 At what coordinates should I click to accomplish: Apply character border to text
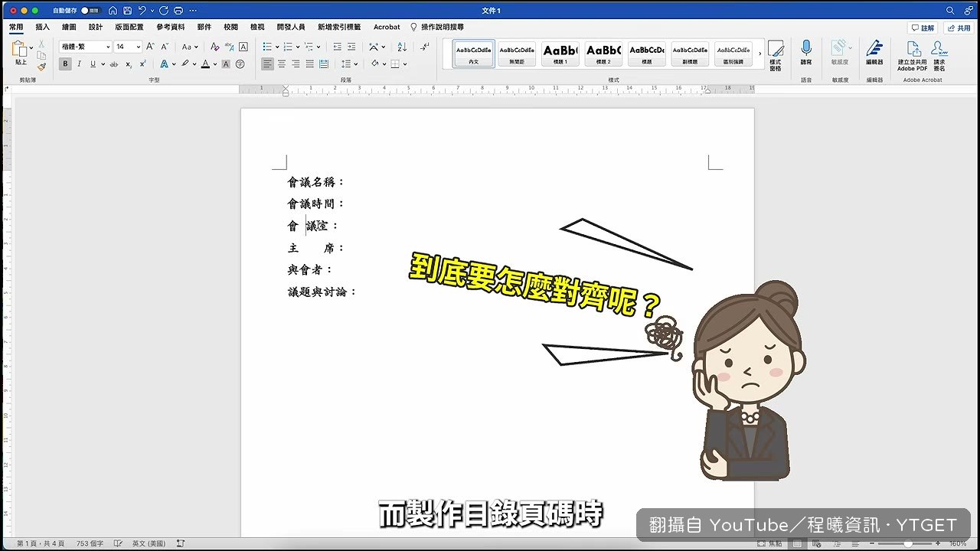tap(243, 47)
